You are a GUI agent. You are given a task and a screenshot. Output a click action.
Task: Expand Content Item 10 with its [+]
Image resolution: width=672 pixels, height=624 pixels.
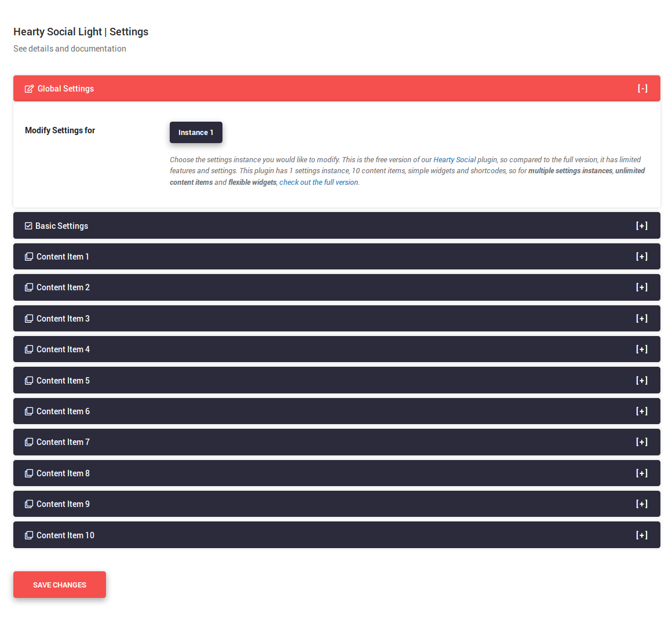pyautogui.click(x=641, y=535)
